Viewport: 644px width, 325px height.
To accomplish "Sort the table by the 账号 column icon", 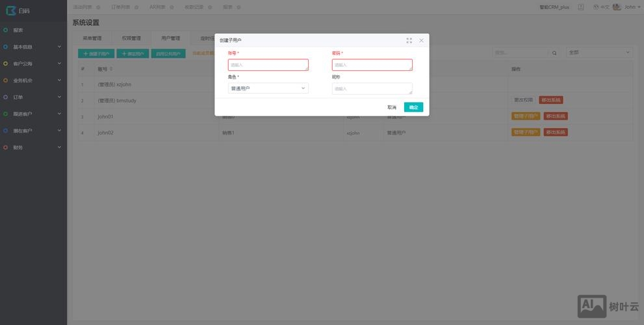I will pos(111,69).
